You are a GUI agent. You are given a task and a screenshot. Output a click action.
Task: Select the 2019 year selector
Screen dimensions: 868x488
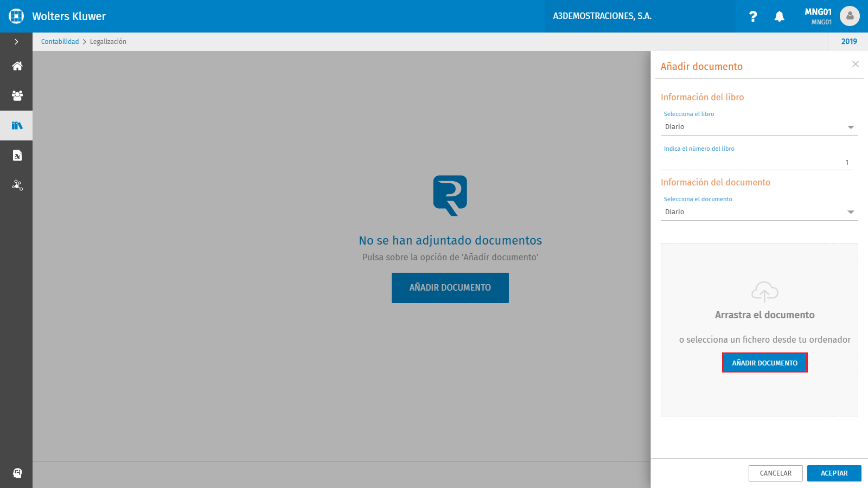click(849, 42)
